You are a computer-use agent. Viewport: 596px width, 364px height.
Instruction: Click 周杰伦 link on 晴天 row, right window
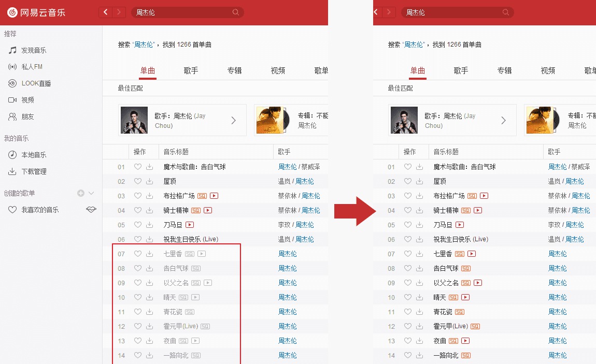tap(557, 297)
